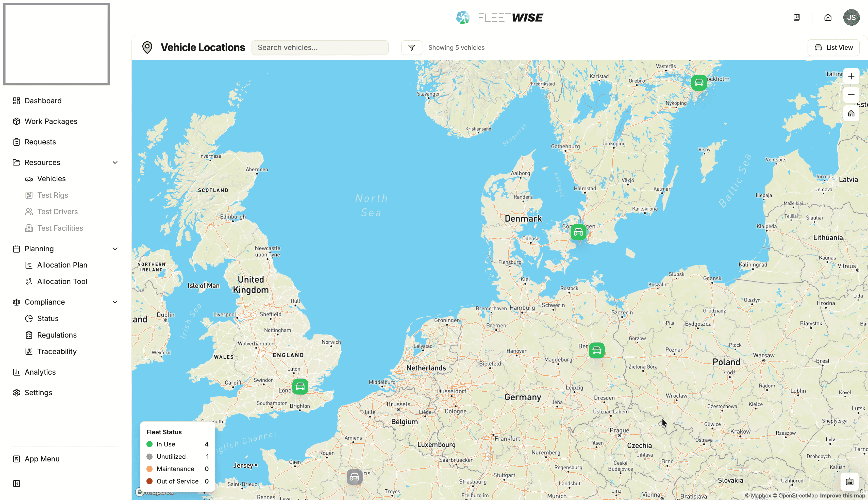Select the vehicle marker at Berlin

[x=597, y=350]
